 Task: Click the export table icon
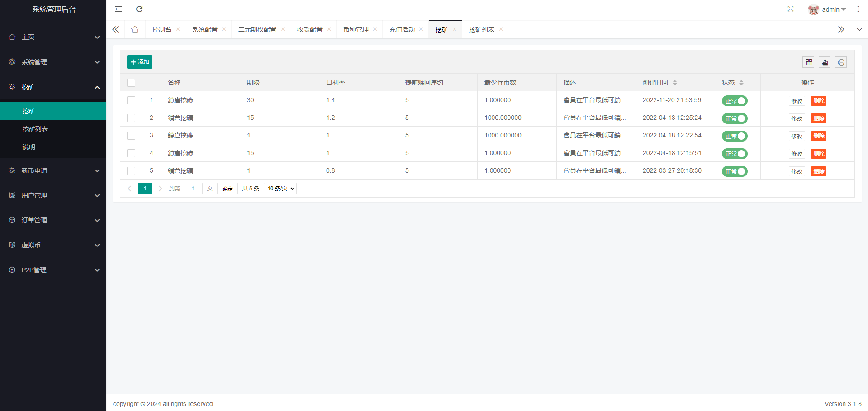[825, 62]
